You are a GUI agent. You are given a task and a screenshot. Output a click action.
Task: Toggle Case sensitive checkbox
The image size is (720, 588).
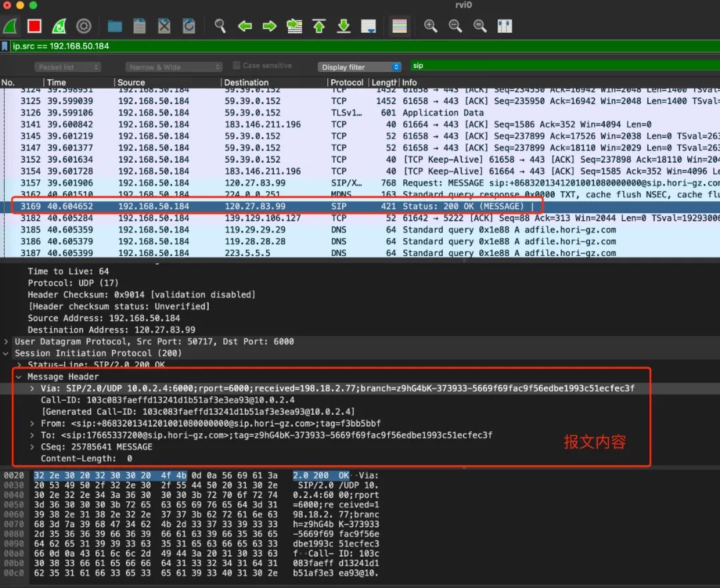pyautogui.click(x=237, y=65)
